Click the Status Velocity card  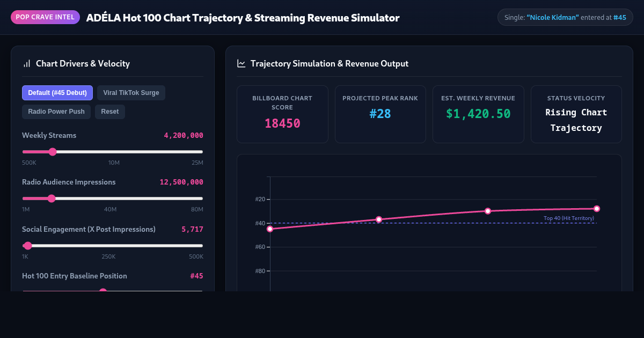pyautogui.click(x=576, y=114)
